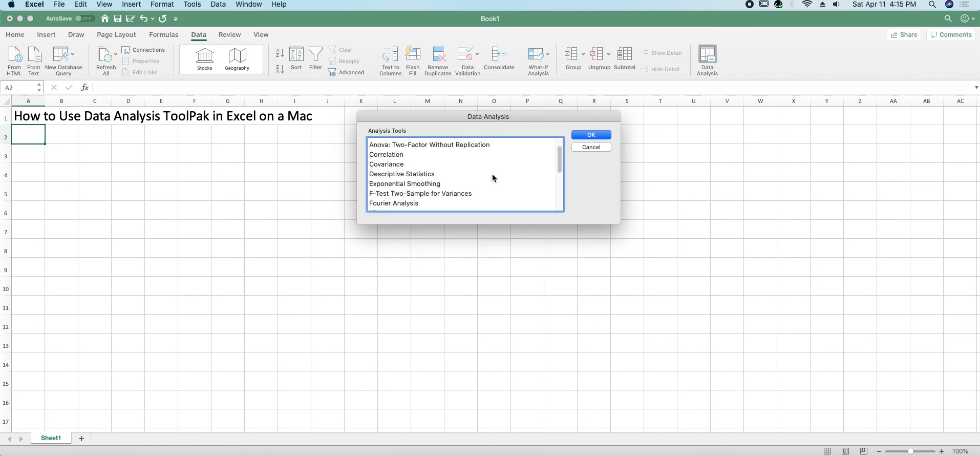Click the Data Analysis ribbon button
The height and width of the screenshot is (456, 980).
pos(707,61)
